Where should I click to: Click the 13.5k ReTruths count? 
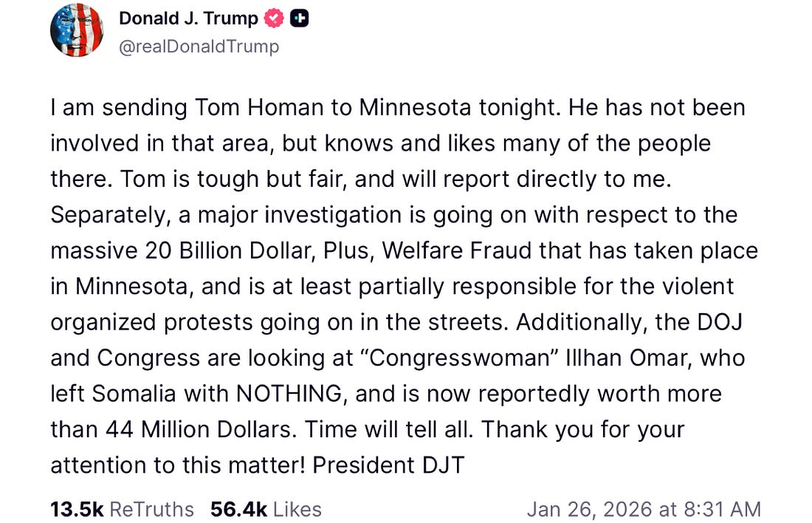coord(76,509)
